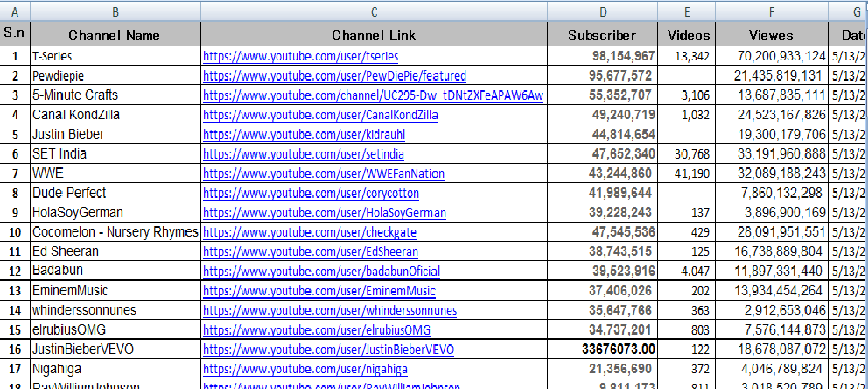Screen dimensions: 868x389
Task: Select the 'T-Series' channel name cell
Action: [x=115, y=56]
